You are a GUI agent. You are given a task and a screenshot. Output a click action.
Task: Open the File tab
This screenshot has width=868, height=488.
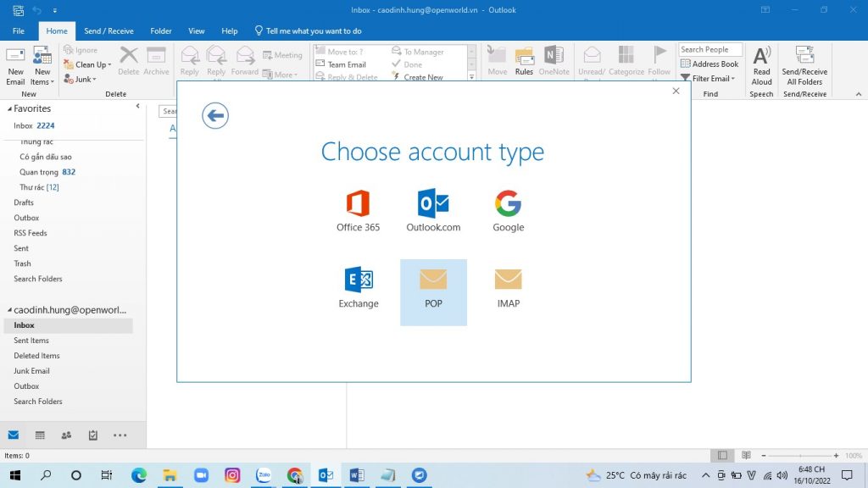pos(19,31)
